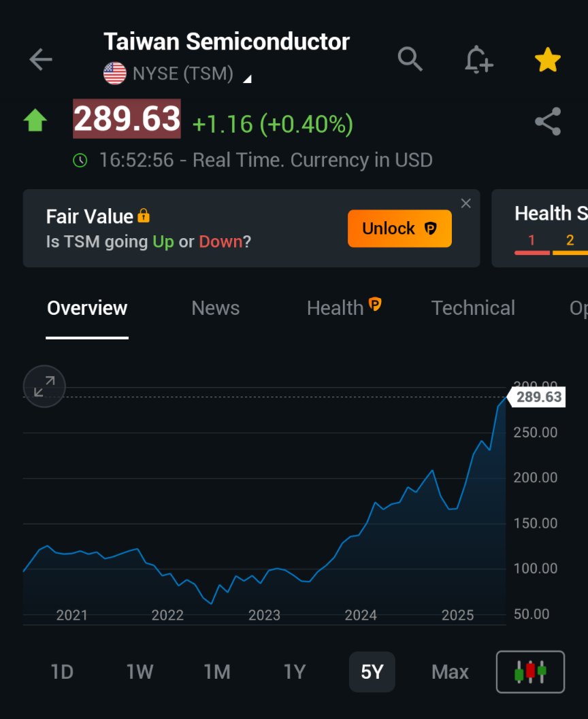The width and height of the screenshot is (588, 719).
Task: Tap the green up arrow indicator
Action: [x=35, y=120]
